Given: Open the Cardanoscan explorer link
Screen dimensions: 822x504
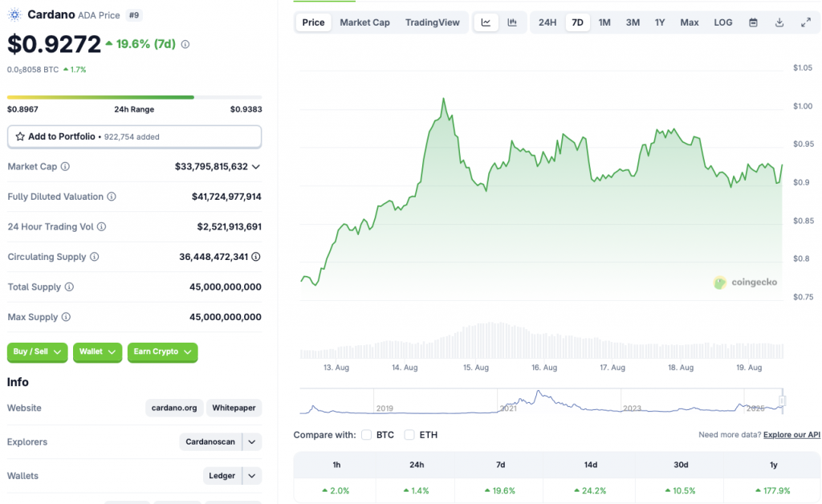Looking at the screenshot, I should 210,442.
